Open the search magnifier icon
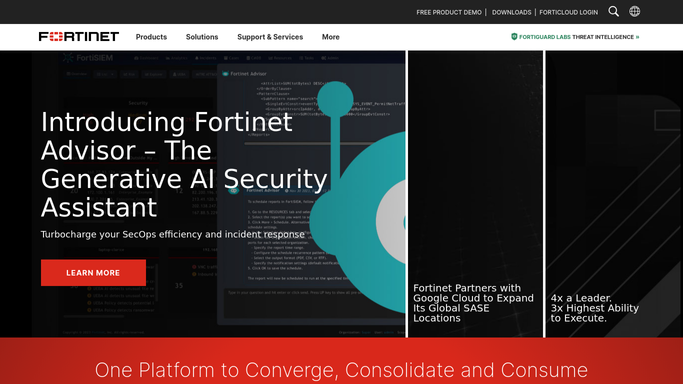 point(613,12)
